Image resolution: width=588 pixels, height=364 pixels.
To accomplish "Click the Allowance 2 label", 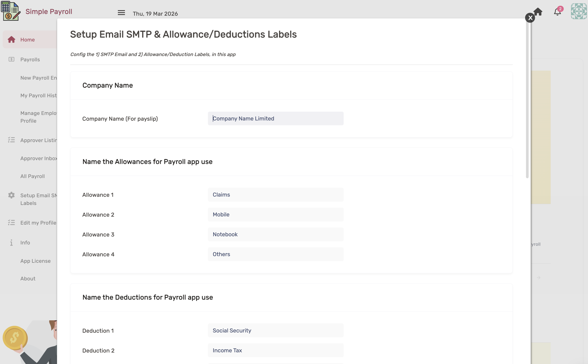I will [x=98, y=214].
